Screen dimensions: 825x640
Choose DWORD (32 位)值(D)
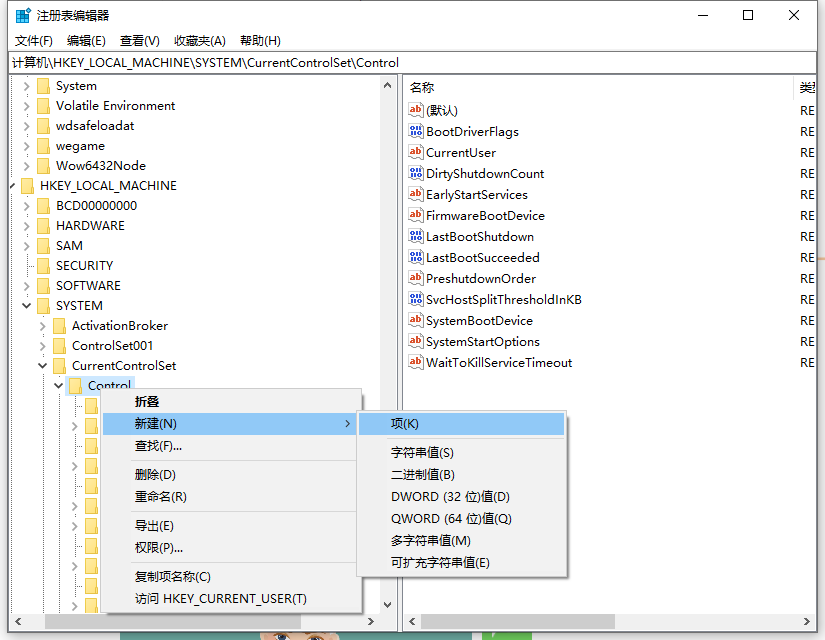[x=461, y=497]
